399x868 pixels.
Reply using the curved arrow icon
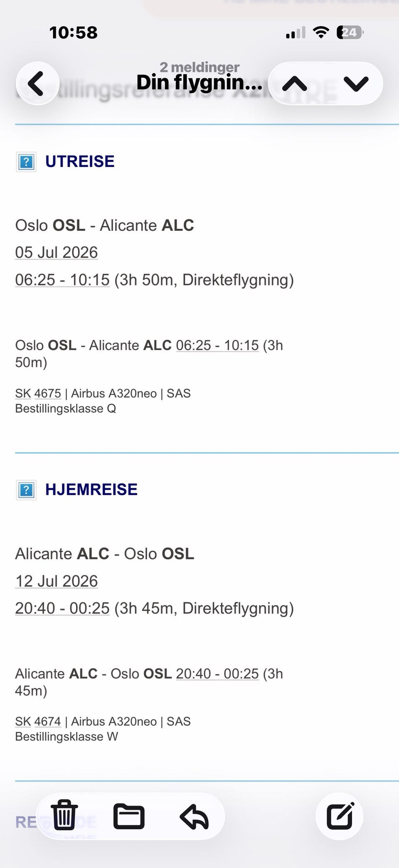point(194,816)
